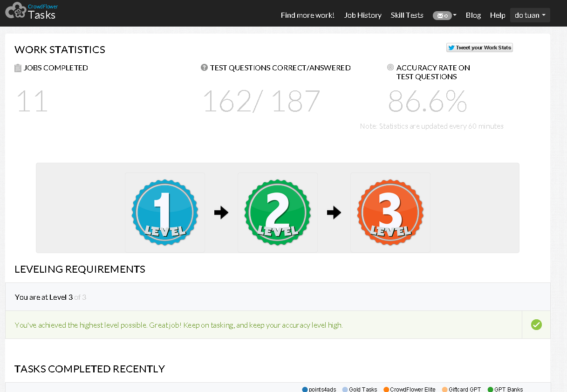Click Tweet your Work Stats button
The width and height of the screenshot is (567, 392).
tap(479, 48)
